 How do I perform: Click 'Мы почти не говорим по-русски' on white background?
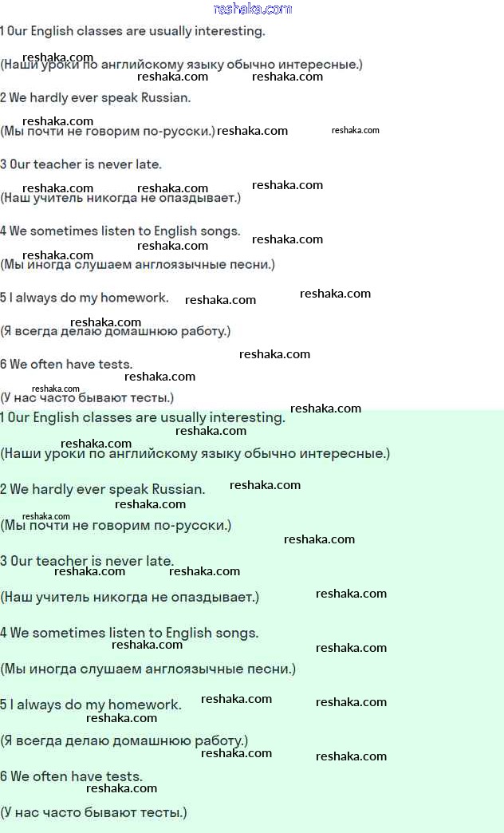(x=108, y=131)
